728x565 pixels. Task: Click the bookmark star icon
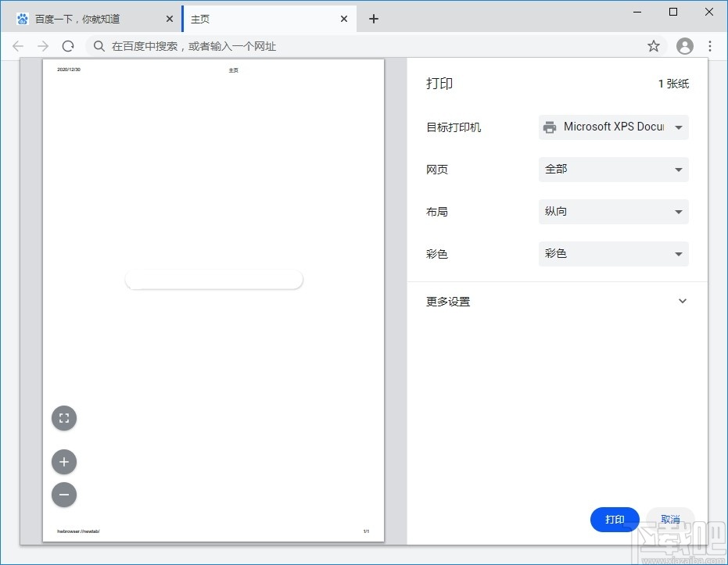click(x=653, y=46)
